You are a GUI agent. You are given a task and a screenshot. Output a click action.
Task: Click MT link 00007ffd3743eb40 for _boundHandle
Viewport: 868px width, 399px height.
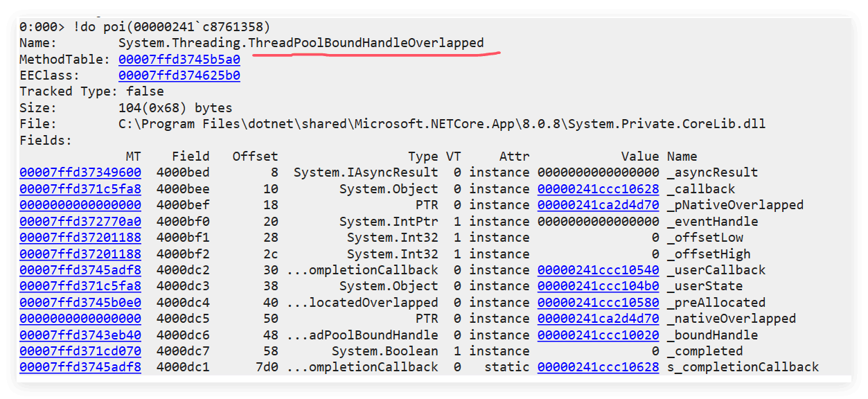pyautogui.click(x=80, y=335)
